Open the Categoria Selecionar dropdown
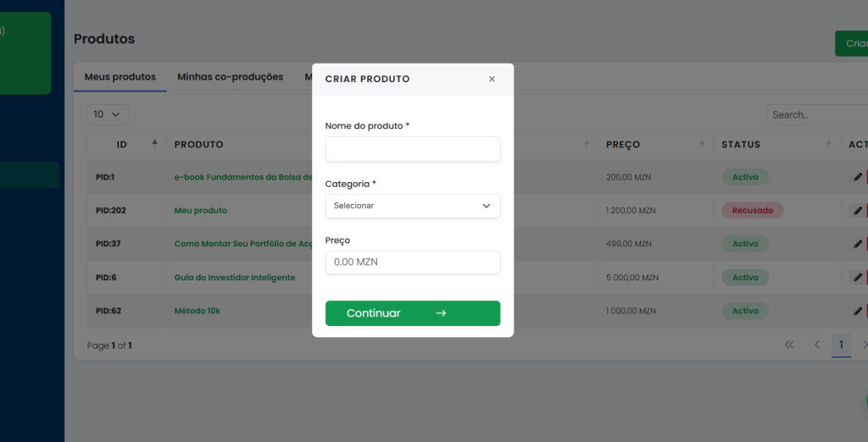The height and width of the screenshot is (442, 868). [x=412, y=206]
